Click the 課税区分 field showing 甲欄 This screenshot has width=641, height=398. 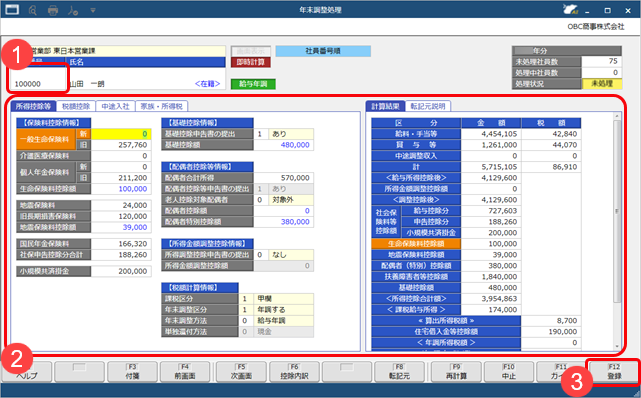[x=284, y=299]
